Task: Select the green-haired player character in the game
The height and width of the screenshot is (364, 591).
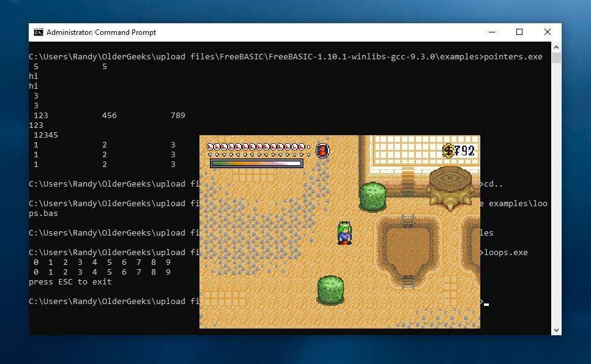Action: click(344, 233)
